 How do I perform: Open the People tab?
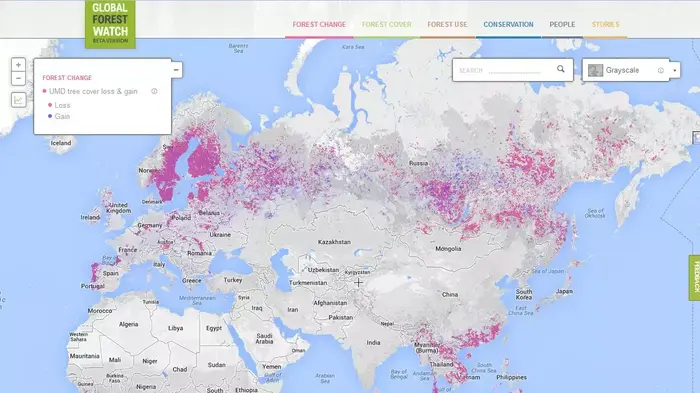[562, 25]
